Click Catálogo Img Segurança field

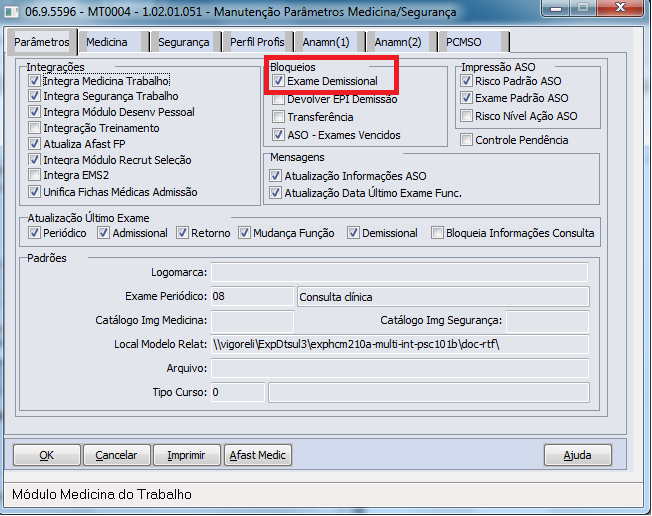(547, 321)
